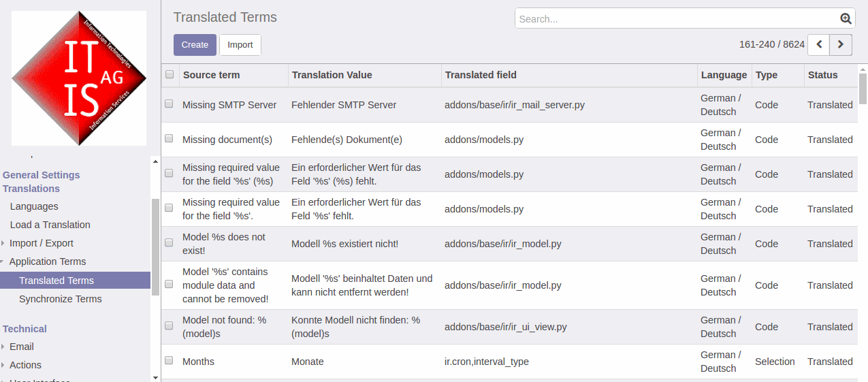
Task: Open Load a Translation menu item
Action: 50,225
